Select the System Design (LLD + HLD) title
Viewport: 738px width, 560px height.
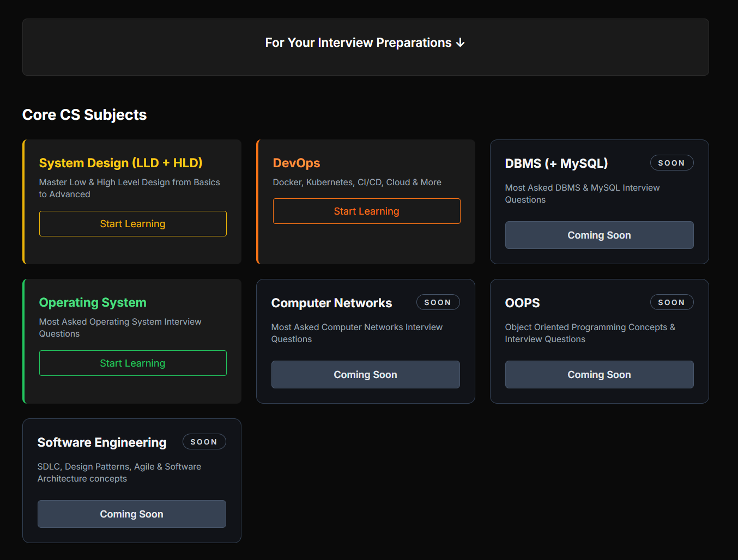pyautogui.click(x=120, y=163)
